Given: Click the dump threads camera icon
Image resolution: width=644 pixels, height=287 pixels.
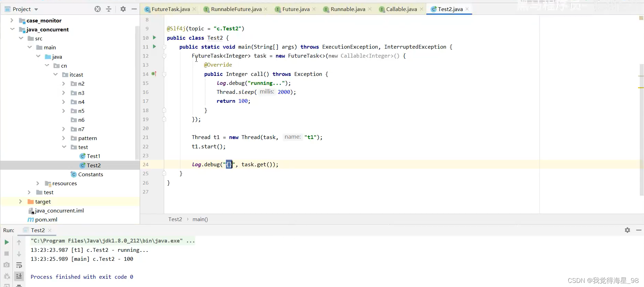Looking at the screenshot, I should tap(7, 265).
